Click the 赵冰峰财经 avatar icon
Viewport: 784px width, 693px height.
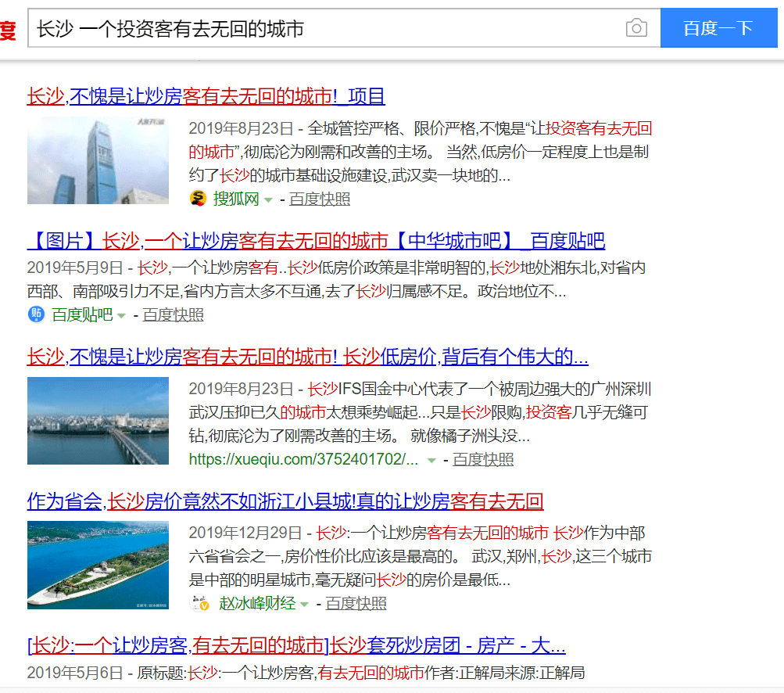point(200,603)
